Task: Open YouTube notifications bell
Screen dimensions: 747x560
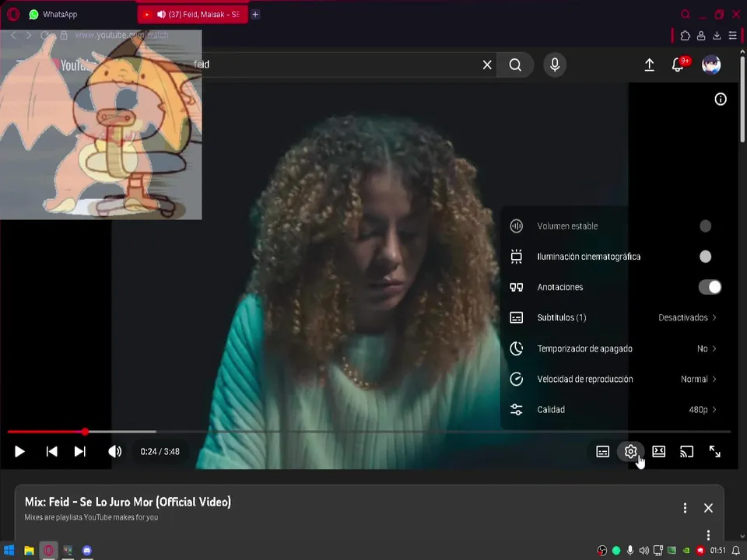Action: (678, 65)
